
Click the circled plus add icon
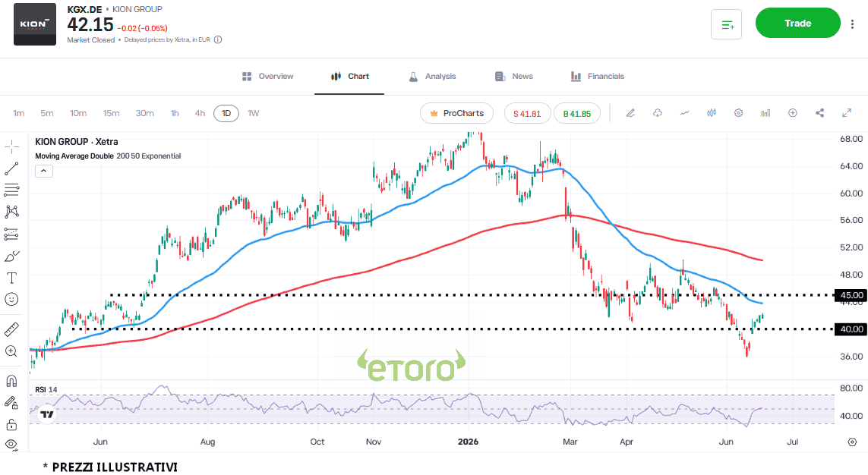[x=793, y=113]
